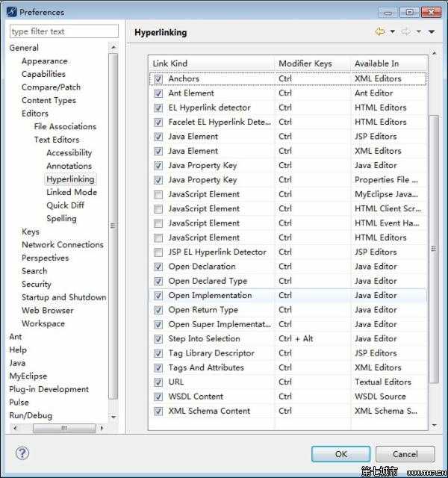
Task: Open the back history dropdown arrow
Action: [x=393, y=31]
